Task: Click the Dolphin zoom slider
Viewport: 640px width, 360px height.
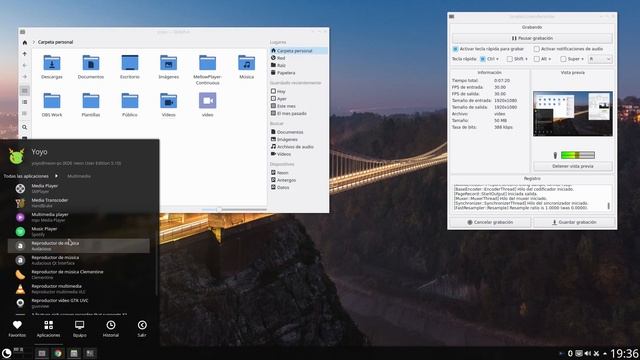Action: click(x=234, y=209)
